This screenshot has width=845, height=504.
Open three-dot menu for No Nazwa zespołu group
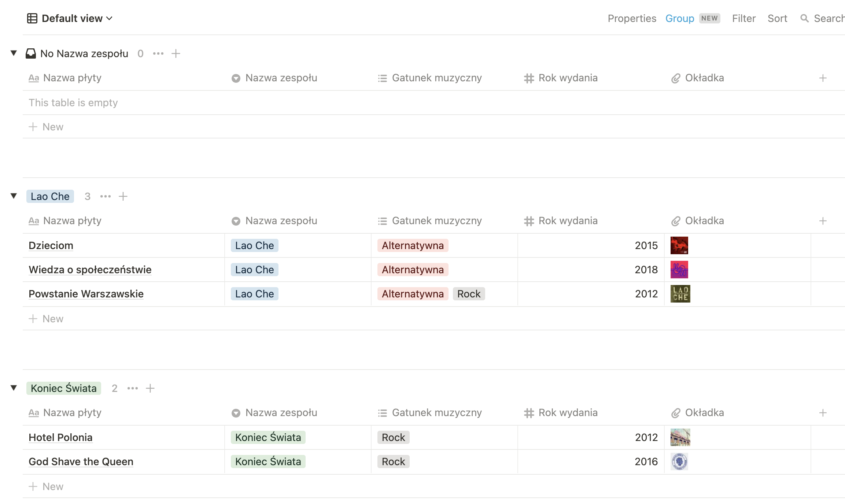158,53
